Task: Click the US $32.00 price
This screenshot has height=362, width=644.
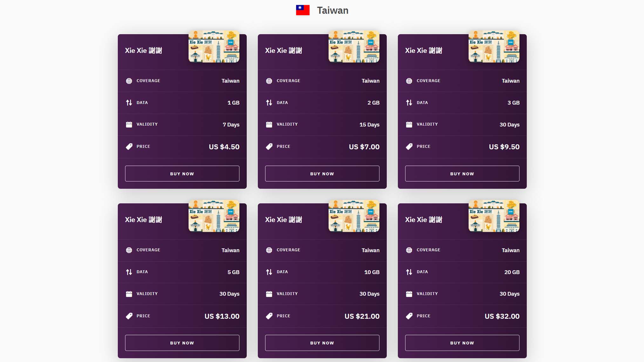Action: point(502,316)
